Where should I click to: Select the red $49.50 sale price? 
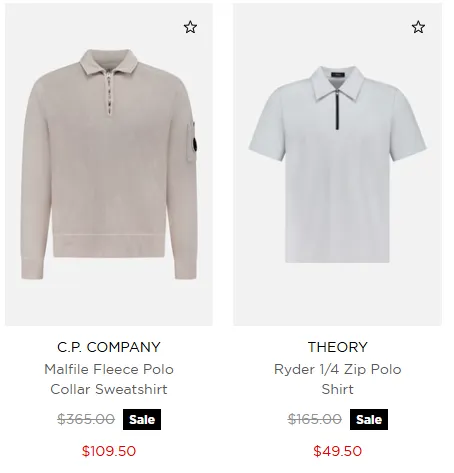click(337, 451)
